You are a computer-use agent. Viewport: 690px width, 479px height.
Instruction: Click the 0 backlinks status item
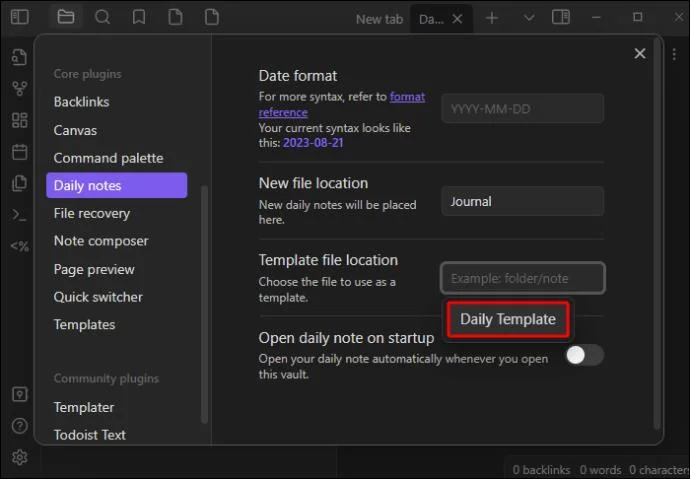click(x=541, y=470)
